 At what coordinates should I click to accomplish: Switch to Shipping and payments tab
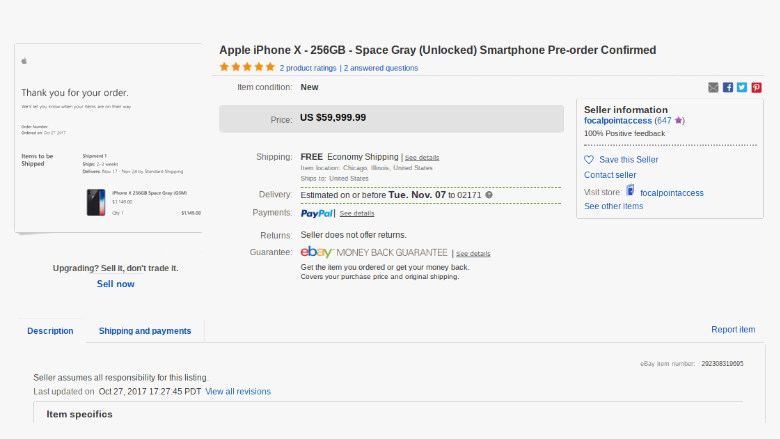[145, 331]
